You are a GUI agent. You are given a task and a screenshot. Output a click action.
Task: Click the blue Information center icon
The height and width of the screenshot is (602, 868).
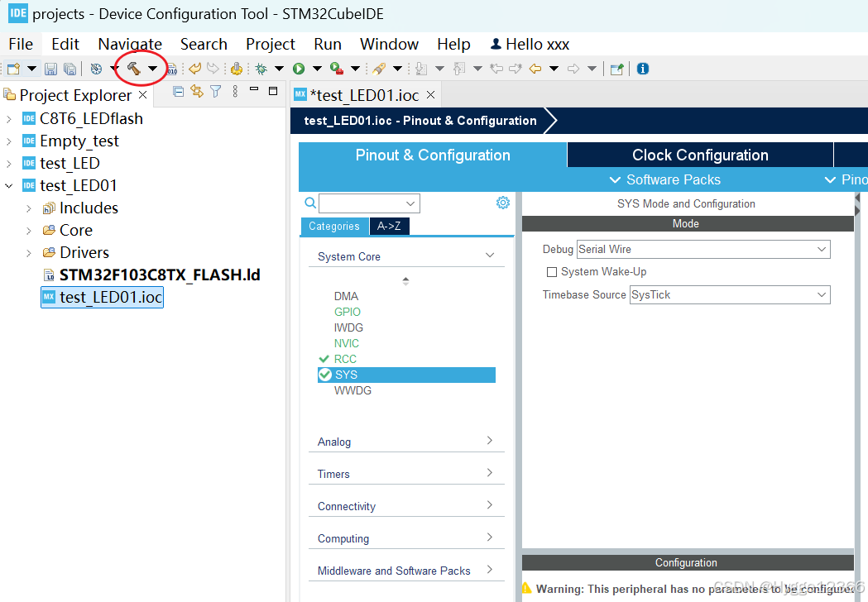[x=643, y=69]
